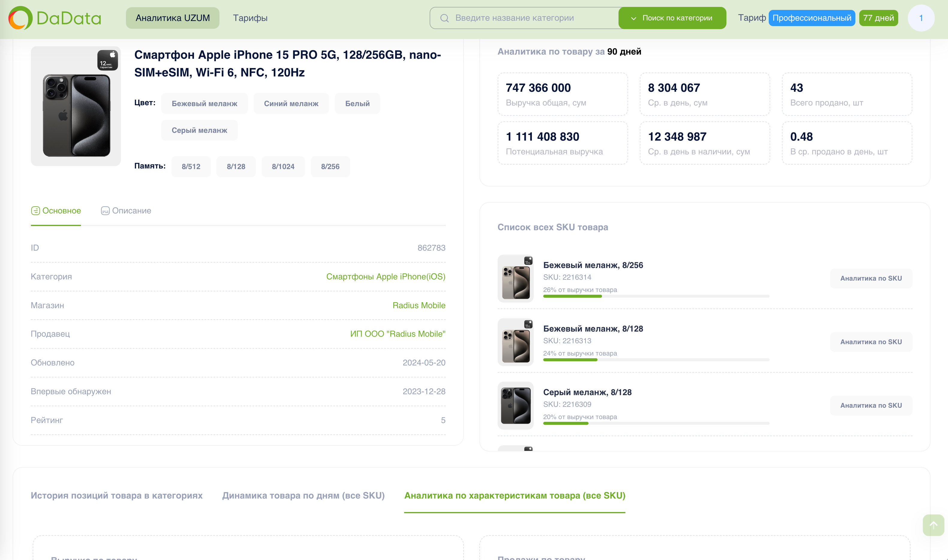Open the Тарифы menu item
The height and width of the screenshot is (560, 948).
point(250,18)
